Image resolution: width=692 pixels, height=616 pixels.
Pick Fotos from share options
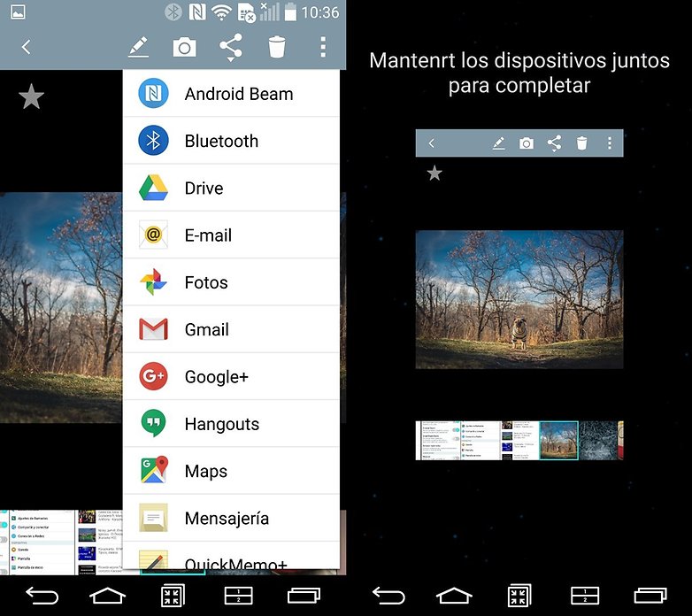click(x=231, y=282)
